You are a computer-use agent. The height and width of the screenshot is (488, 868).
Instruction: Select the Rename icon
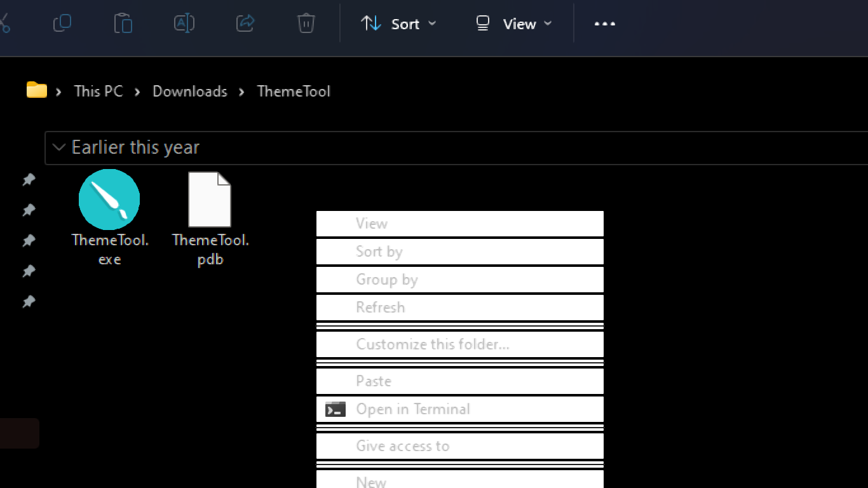pyautogui.click(x=184, y=24)
